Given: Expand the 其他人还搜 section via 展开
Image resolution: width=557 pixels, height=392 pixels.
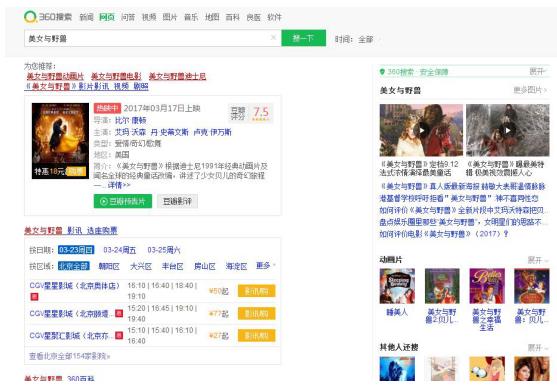Looking at the screenshot, I should pos(537,348).
